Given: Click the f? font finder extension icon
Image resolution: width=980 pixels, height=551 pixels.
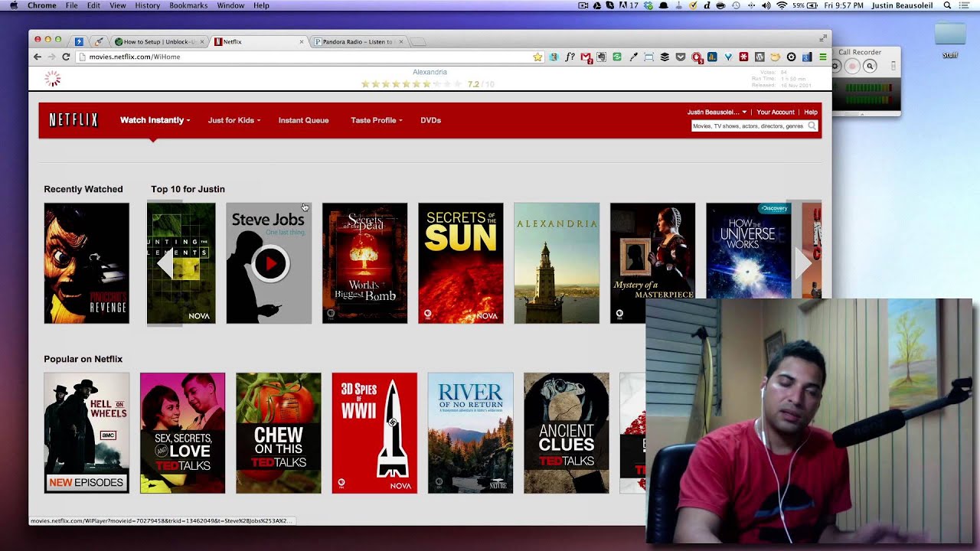Looking at the screenshot, I should 570,57.
